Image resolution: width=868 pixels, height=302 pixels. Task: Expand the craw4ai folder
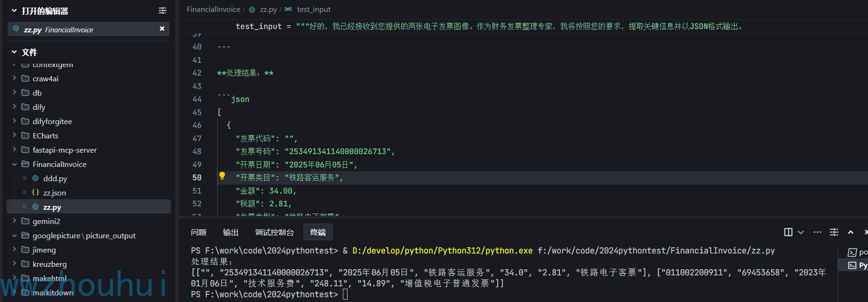click(x=14, y=78)
